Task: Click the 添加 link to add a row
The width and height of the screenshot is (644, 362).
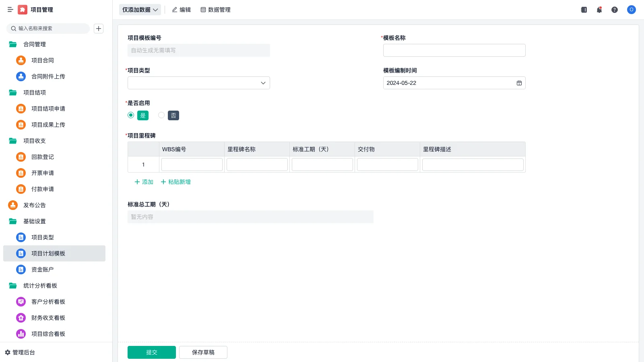Action: pos(144,182)
